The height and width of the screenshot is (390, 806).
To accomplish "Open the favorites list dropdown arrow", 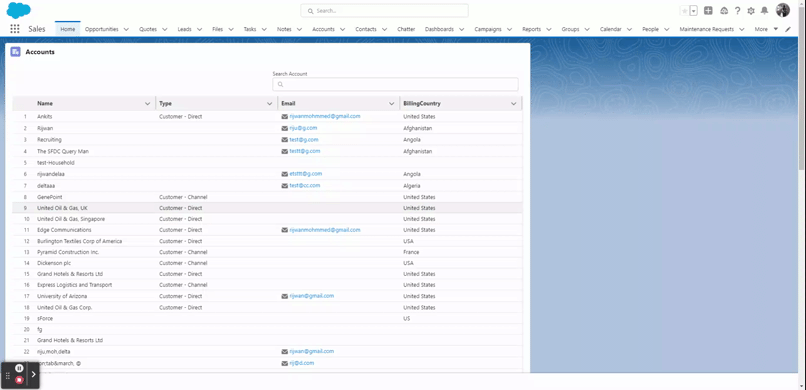I will pos(693,11).
